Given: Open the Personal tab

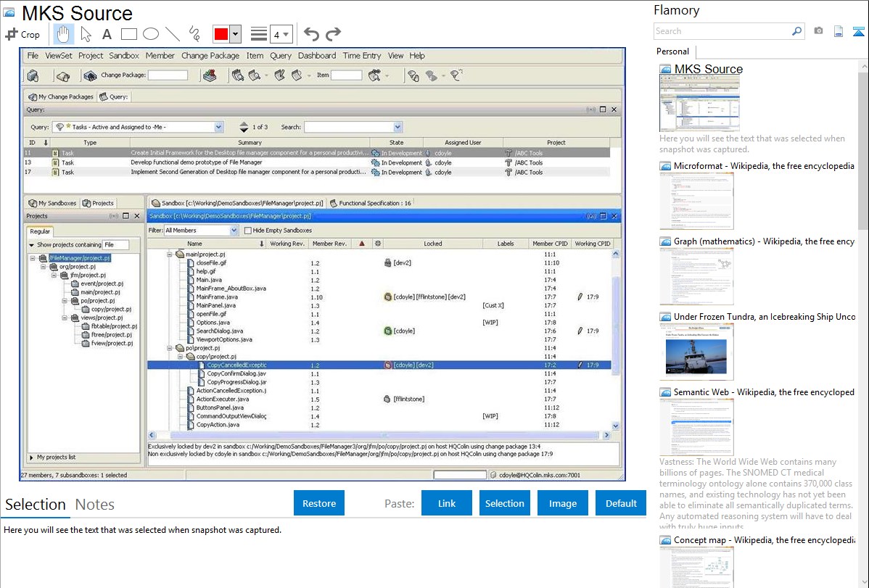Looking at the screenshot, I should (x=673, y=51).
